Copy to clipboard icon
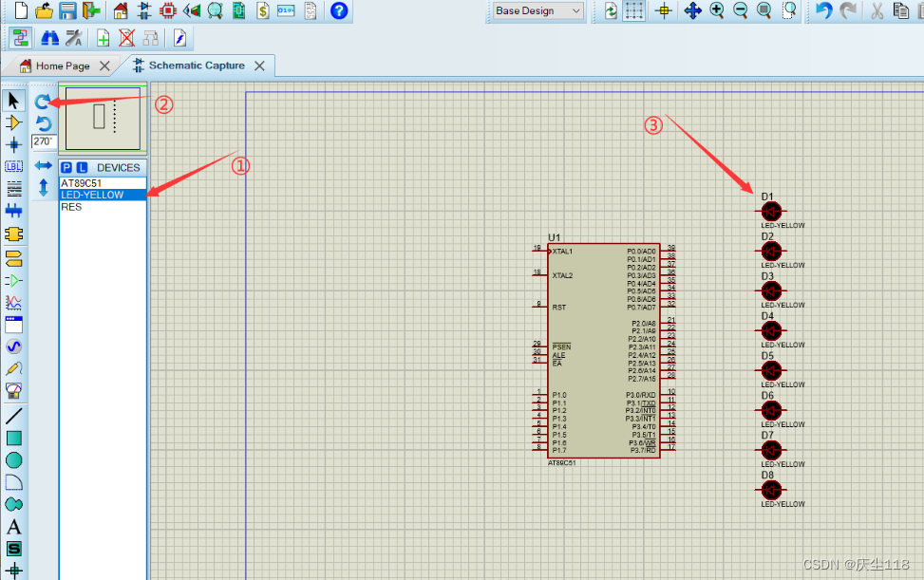Screen dimensions: 924x580 (901, 10)
